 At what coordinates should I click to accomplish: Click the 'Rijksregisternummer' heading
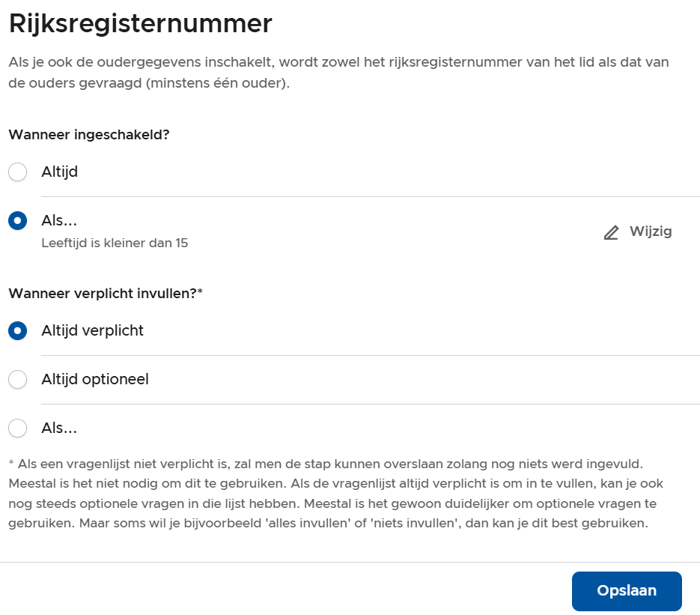(x=140, y=24)
